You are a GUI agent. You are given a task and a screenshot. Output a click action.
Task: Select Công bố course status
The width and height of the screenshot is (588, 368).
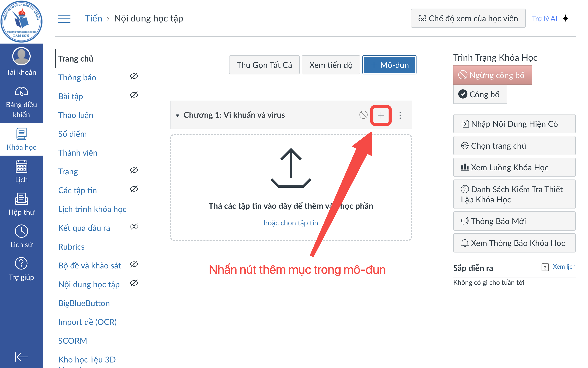(480, 94)
